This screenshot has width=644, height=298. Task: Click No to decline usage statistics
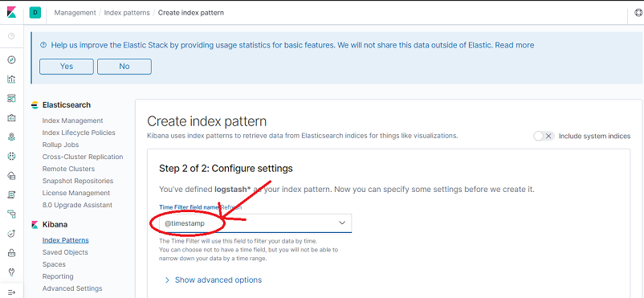(124, 66)
